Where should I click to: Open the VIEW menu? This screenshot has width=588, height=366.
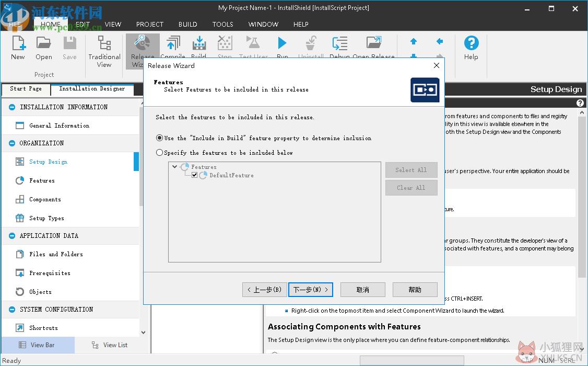click(113, 25)
